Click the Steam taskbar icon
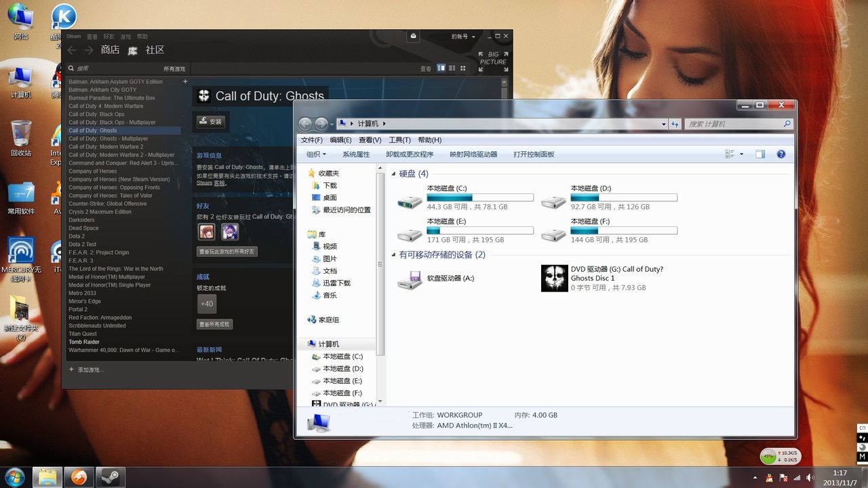This screenshot has height=488, width=868. pyautogui.click(x=110, y=477)
